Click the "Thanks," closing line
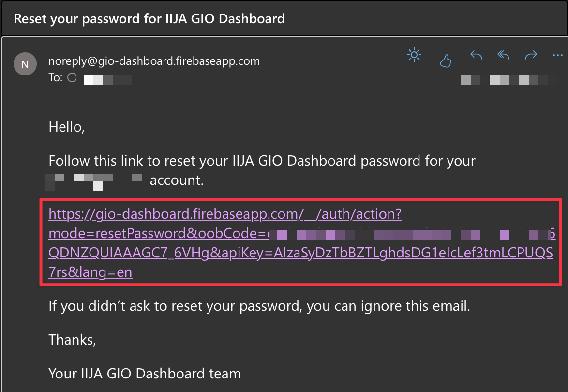This screenshot has height=392, width=568. point(73,340)
